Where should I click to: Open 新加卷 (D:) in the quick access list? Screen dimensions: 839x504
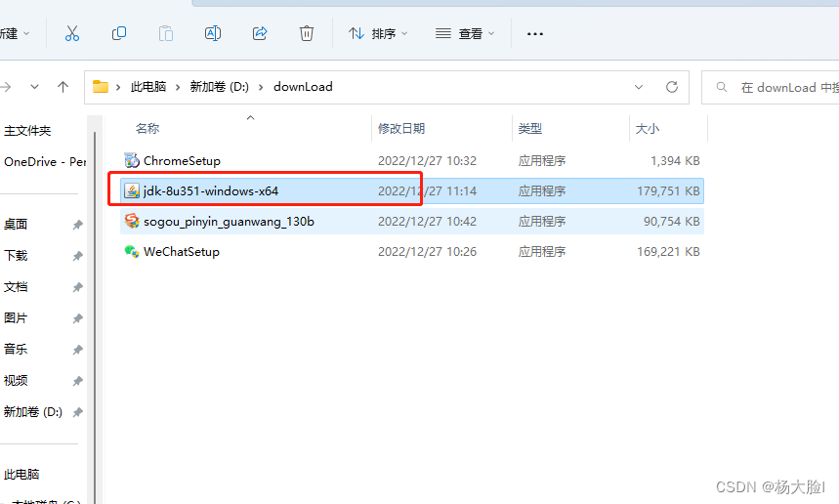32,412
